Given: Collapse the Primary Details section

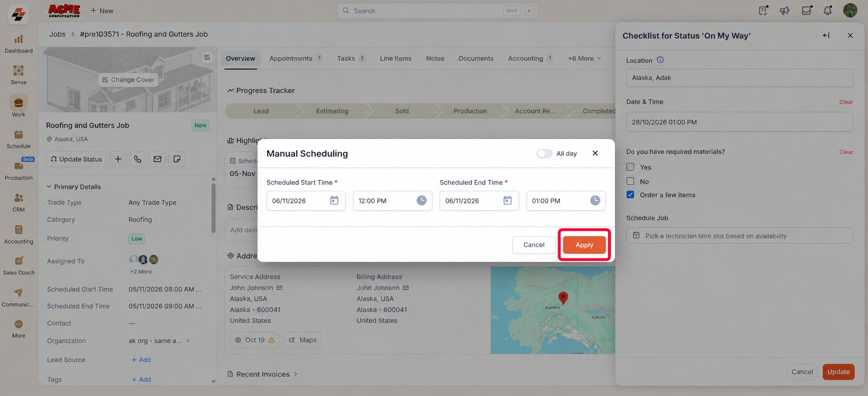Looking at the screenshot, I should 49,187.
